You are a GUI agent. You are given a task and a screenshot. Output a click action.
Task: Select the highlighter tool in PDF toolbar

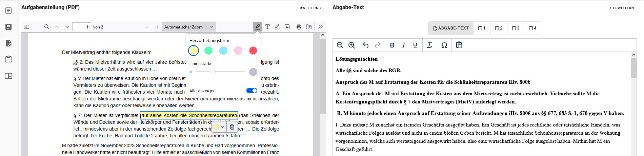pyautogui.click(x=258, y=27)
